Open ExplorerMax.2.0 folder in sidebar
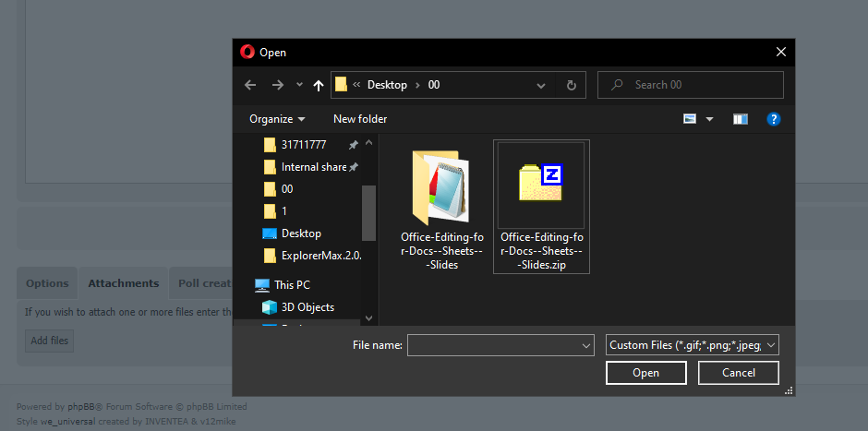 321,256
